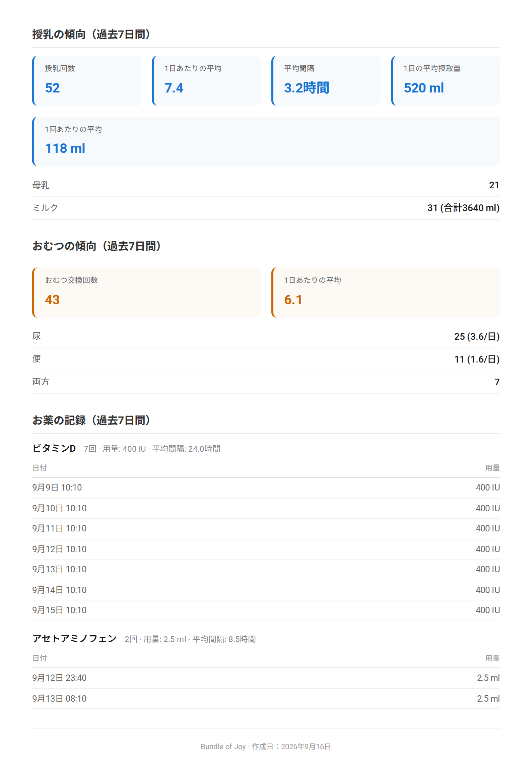Select the 尿 value 25 (3.6/日)
Viewport: 532px width, 772px height.
click(x=477, y=336)
